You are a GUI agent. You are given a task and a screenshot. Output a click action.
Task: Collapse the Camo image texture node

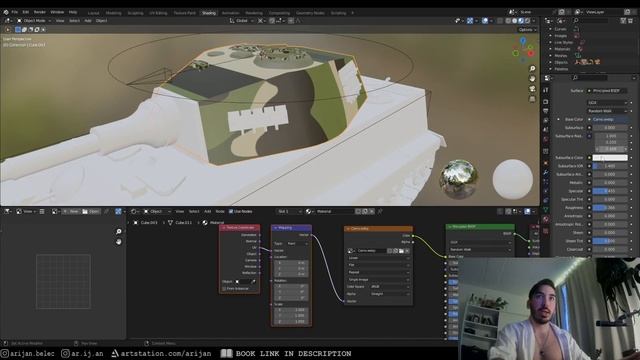[x=348, y=229]
